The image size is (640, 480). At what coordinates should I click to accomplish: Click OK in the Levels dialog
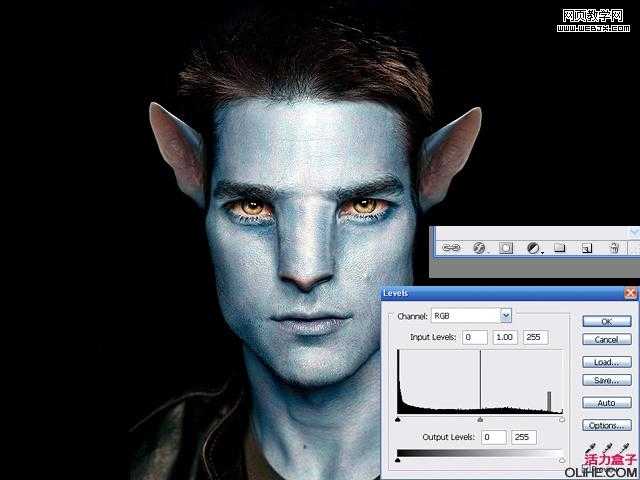click(x=607, y=322)
